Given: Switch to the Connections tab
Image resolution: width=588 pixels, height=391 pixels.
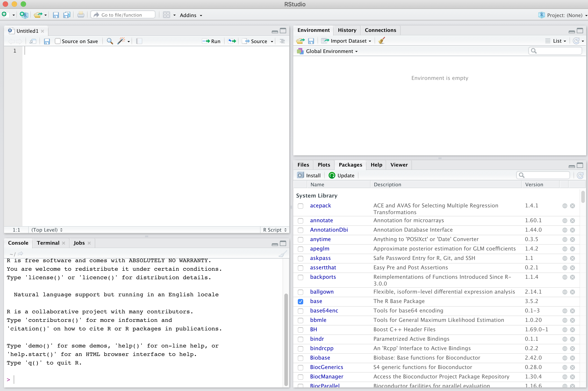Looking at the screenshot, I should (380, 30).
